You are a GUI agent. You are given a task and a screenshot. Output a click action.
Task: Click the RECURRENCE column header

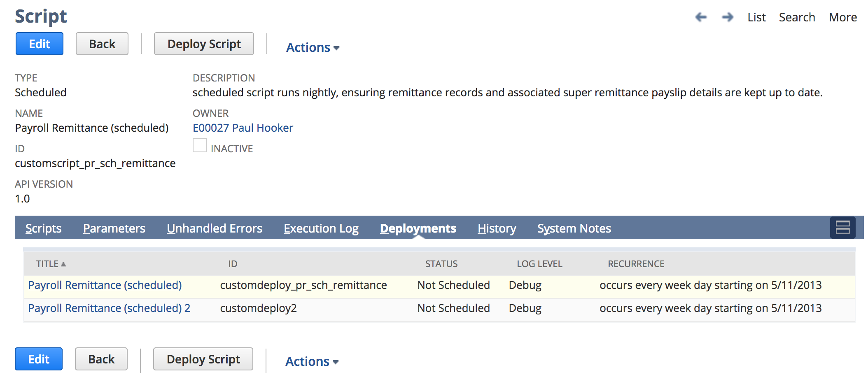tap(636, 264)
